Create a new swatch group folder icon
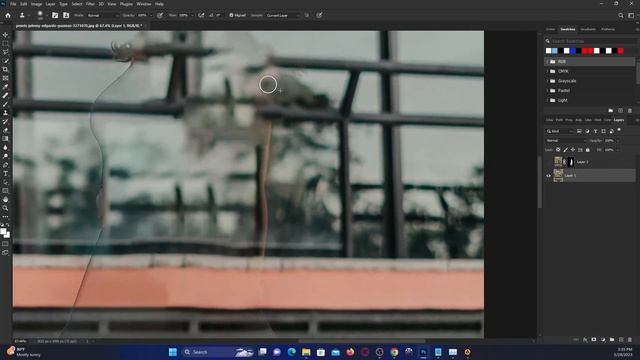This screenshot has height=360, width=640. point(611,111)
